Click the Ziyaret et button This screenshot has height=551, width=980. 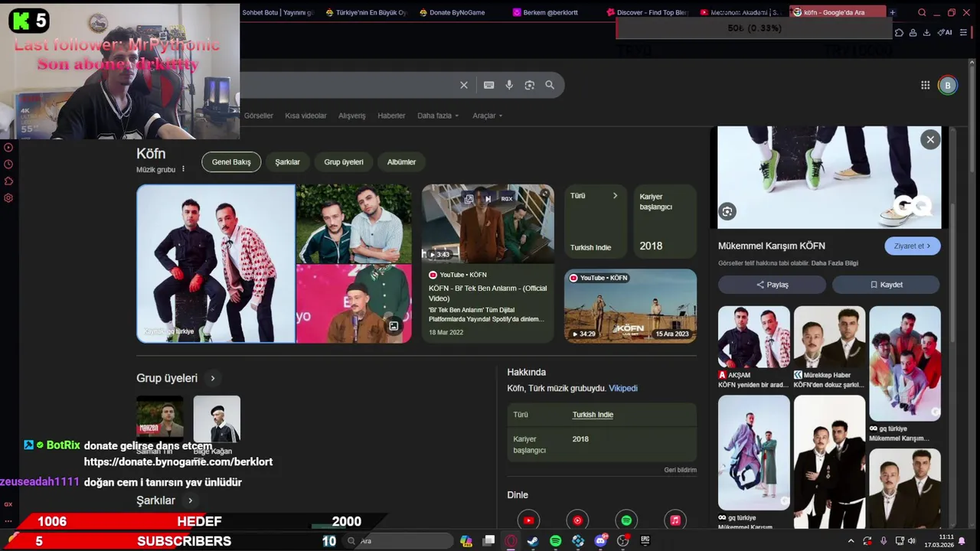(x=913, y=246)
